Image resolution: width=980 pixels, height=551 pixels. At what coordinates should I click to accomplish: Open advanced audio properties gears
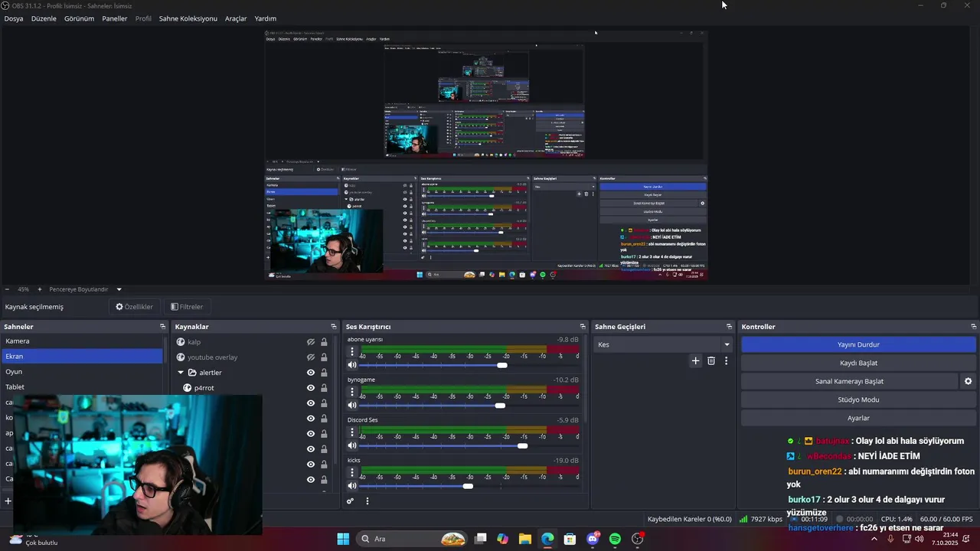pyautogui.click(x=351, y=501)
